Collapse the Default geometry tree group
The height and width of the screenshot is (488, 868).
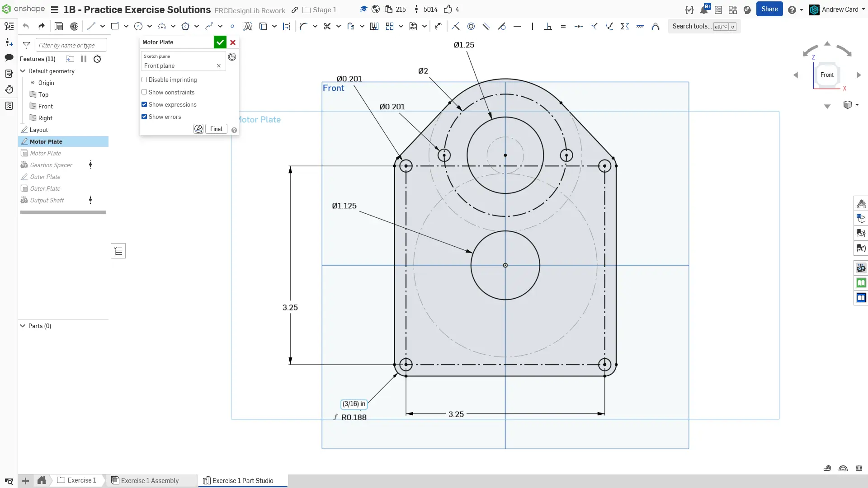[23, 71]
